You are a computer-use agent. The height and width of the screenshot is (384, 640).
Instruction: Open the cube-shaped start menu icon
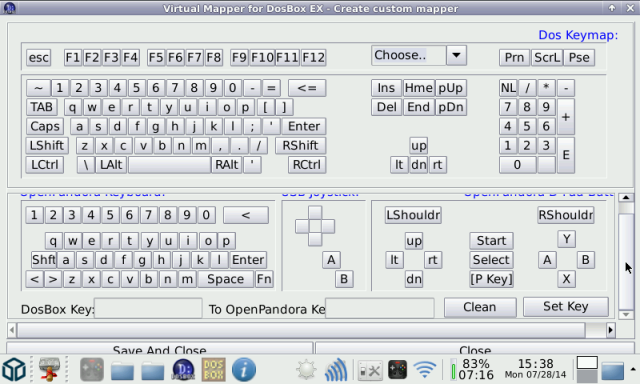coord(14,370)
